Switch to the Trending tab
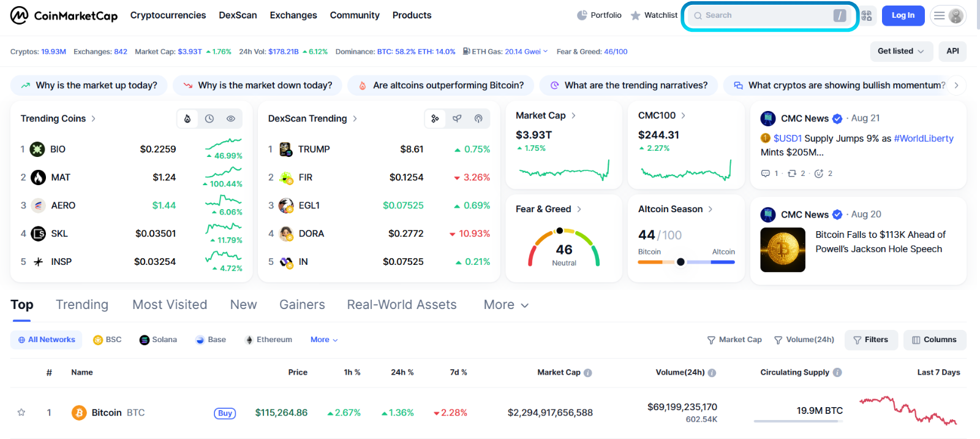This screenshot has width=980, height=439. point(82,305)
